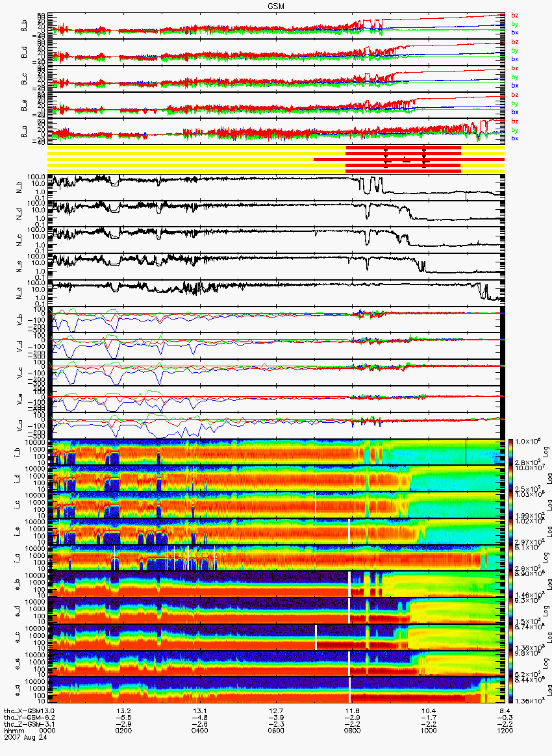Screen dimensions: 552x756
Task: Select the V_b velocity panel label
Action: click(19, 318)
